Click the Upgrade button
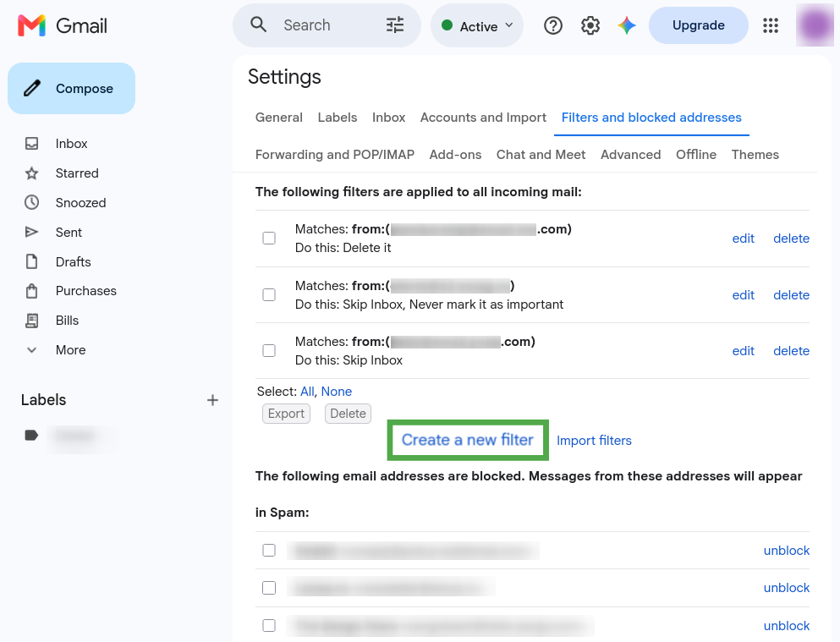This screenshot has width=840, height=642. pos(698,25)
